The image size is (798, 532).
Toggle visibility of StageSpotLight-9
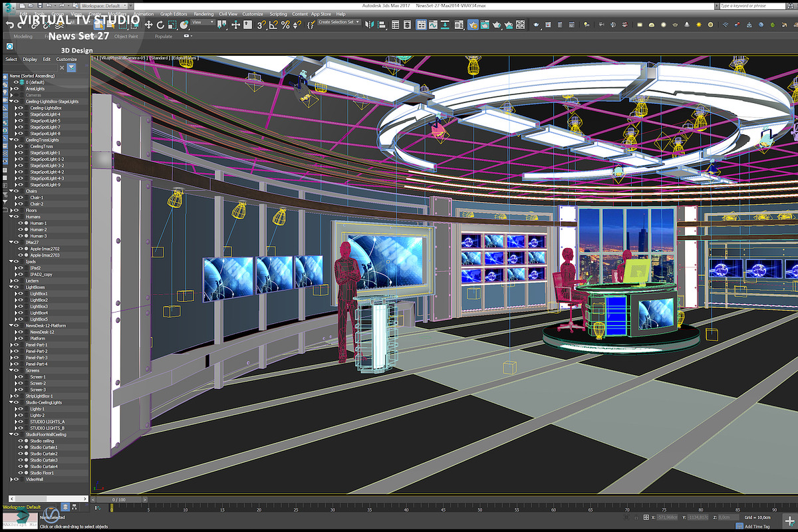21,185
